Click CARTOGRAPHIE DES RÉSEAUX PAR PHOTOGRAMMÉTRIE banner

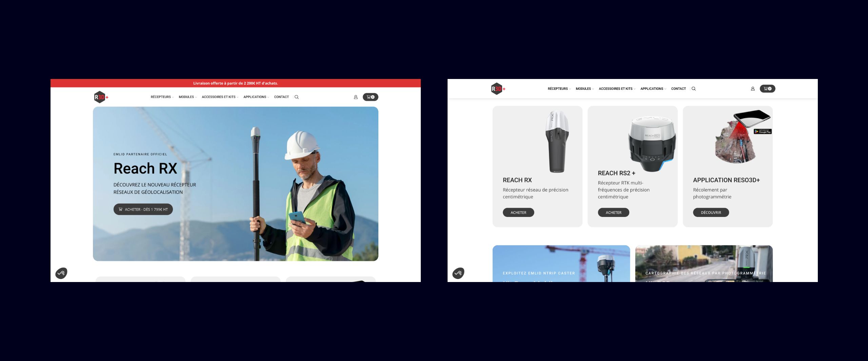[704, 263]
